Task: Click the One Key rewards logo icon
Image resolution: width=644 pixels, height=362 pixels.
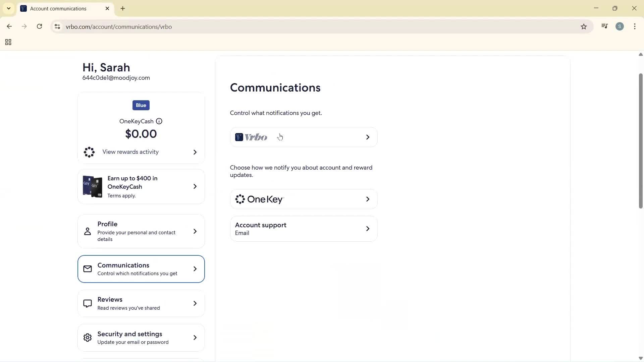Action: [x=239, y=199]
